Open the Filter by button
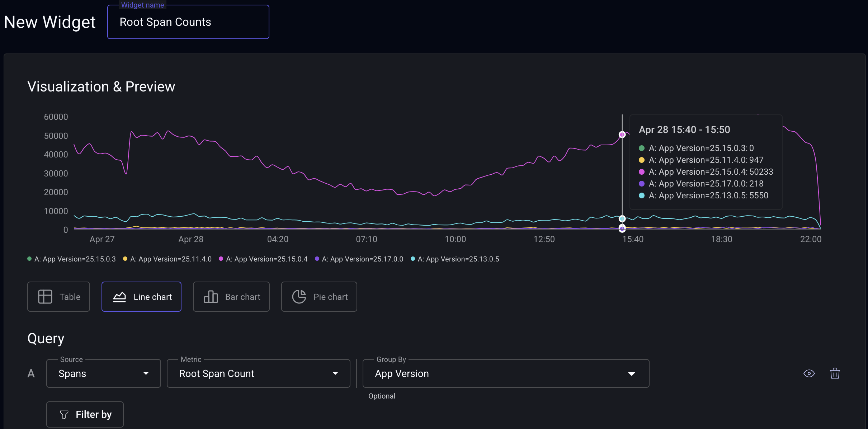The width and height of the screenshot is (868, 429). pos(85,414)
